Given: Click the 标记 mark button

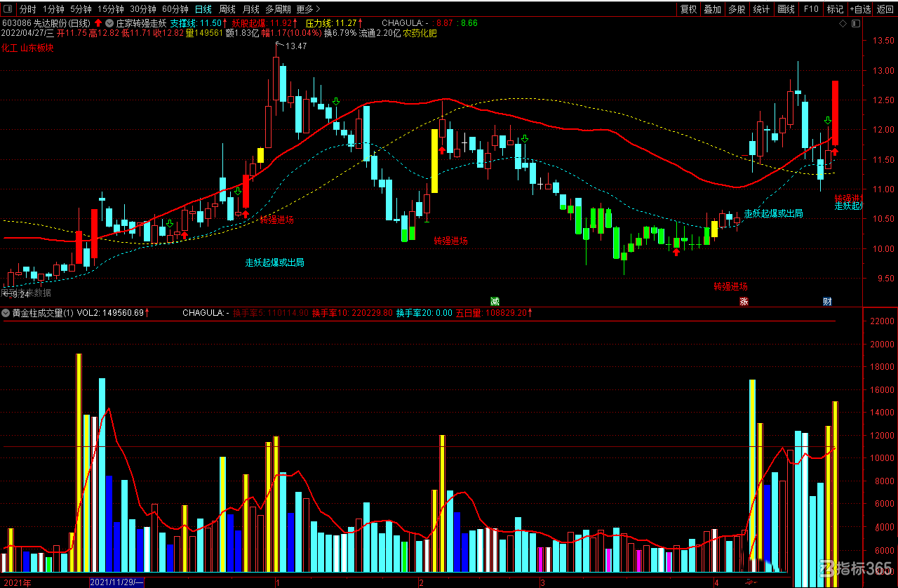Looking at the screenshot, I should click(835, 9).
